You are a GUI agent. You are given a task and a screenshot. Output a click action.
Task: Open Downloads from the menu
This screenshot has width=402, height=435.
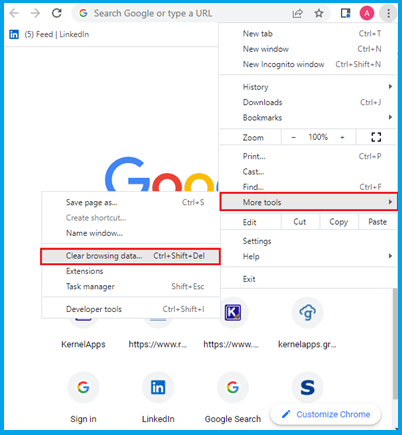(308, 102)
